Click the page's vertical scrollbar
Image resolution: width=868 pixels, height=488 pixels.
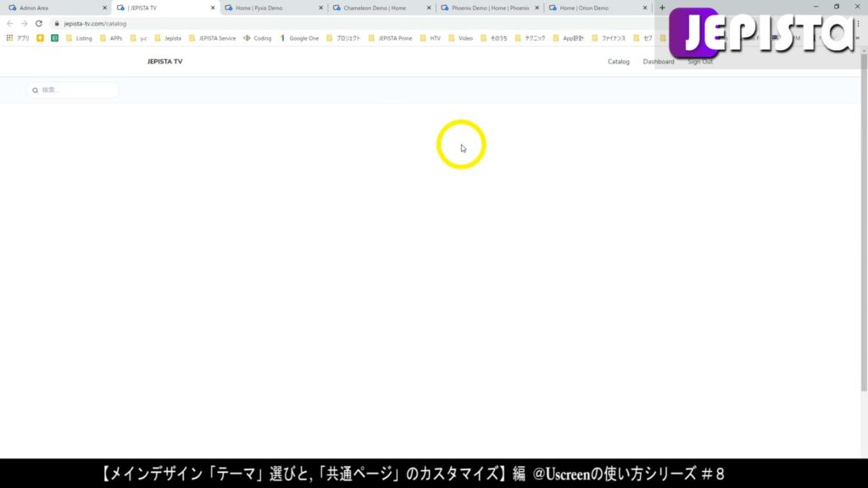coord(864,223)
